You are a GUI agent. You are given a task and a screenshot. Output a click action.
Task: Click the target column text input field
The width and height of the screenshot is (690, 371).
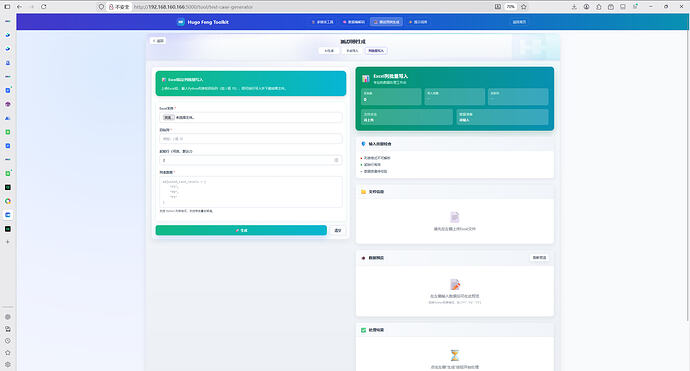251,139
